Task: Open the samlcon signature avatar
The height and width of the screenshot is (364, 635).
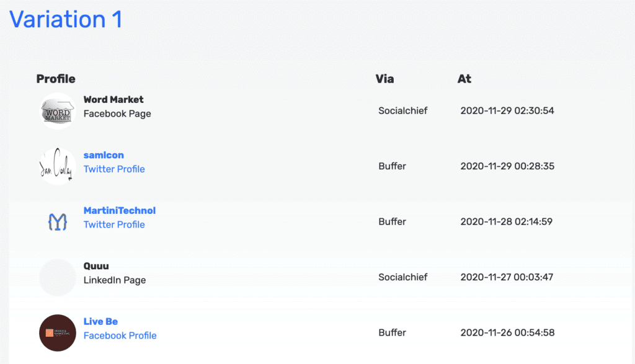Action: click(58, 166)
